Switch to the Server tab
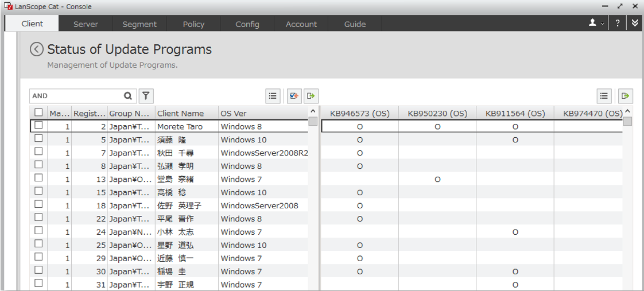644x291 pixels. click(86, 24)
